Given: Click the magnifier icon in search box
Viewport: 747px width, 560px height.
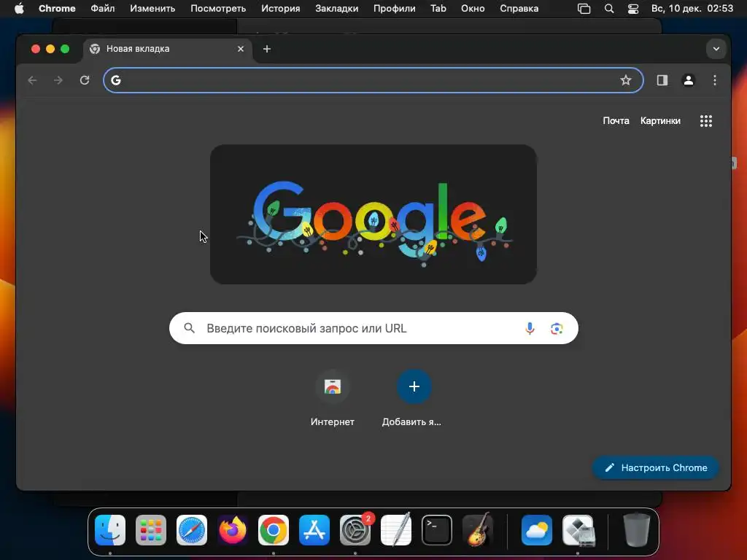Looking at the screenshot, I should pyautogui.click(x=189, y=328).
